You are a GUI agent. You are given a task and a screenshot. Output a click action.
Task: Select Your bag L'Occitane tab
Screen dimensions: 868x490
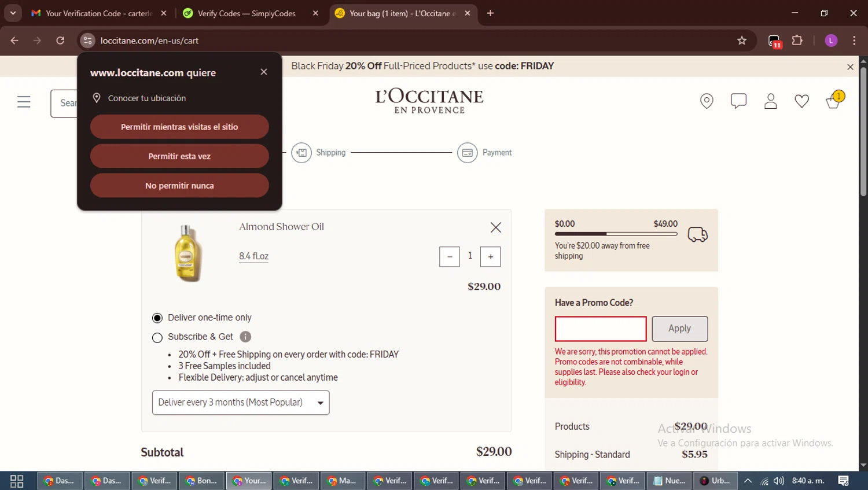point(402,13)
